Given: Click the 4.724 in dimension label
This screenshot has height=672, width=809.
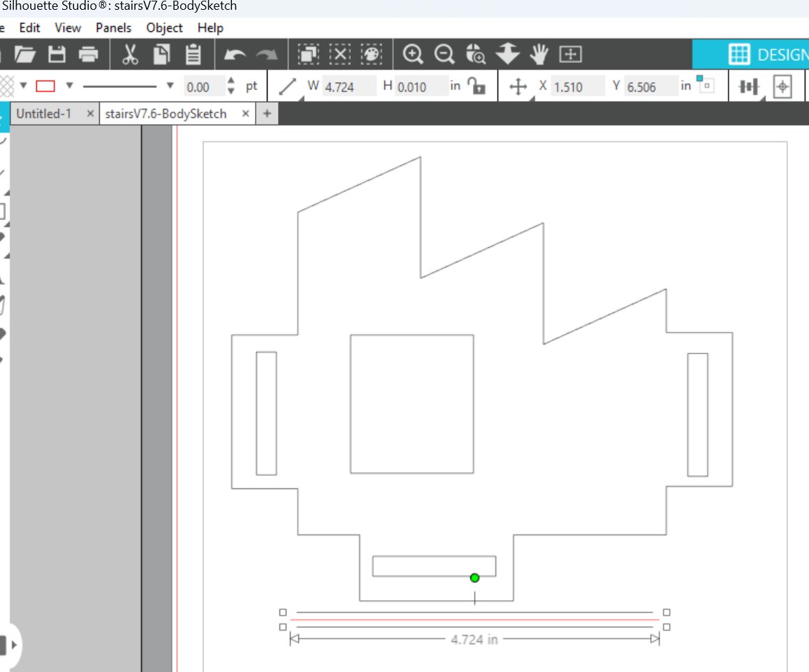Looking at the screenshot, I should pos(474,639).
